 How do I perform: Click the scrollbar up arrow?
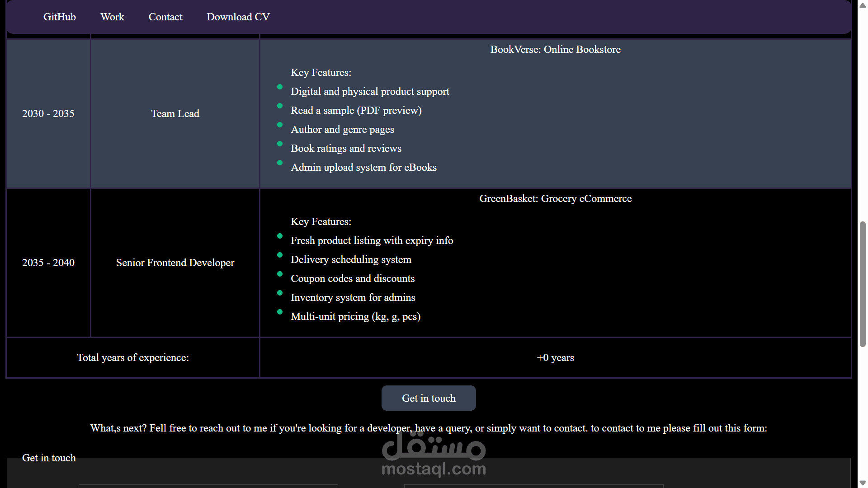[x=863, y=5]
